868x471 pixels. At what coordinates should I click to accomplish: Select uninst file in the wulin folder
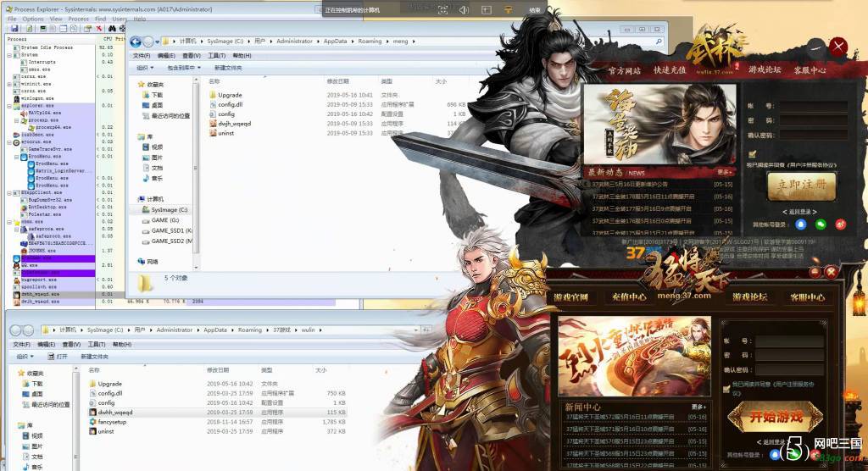pyautogui.click(x=102, y=431)
